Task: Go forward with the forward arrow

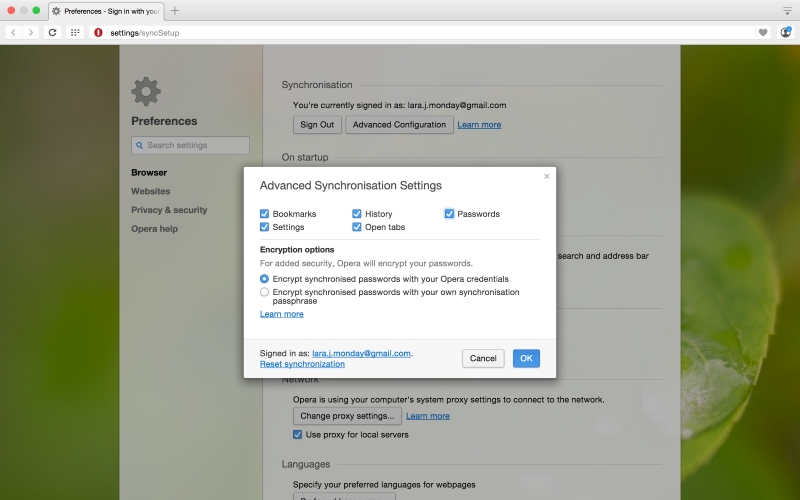Action: coord(31,33)
